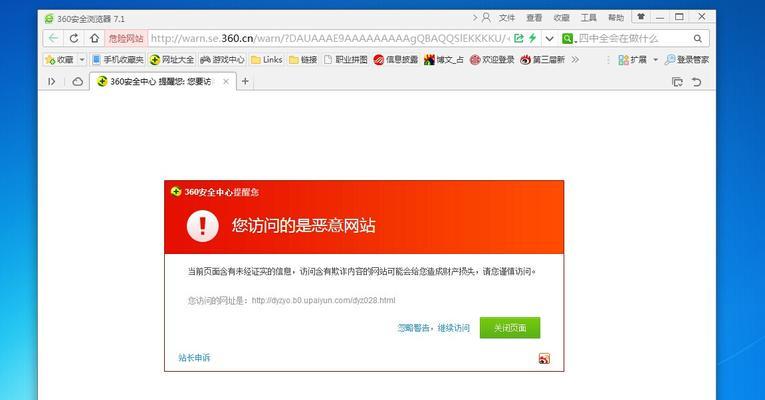This screenshot has width=765, height=400.
Task: Click the 站长申诉 link
Action: (x=194, y=358)
